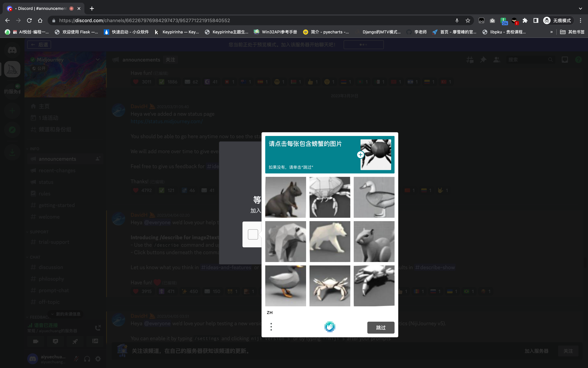This screenshot has height=368, width=588.
Task: Click the browser forward arrow
Action: coord(19,20)
